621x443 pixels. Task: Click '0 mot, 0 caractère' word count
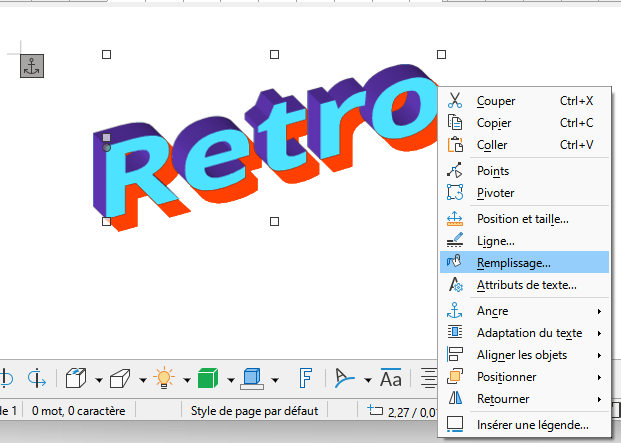[x=78, y=411]
